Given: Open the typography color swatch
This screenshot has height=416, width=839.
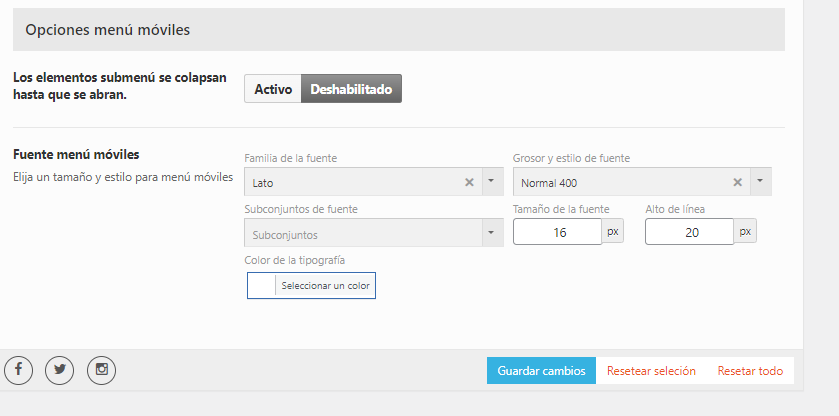Looking at the screenshot, I should [262, 285].
